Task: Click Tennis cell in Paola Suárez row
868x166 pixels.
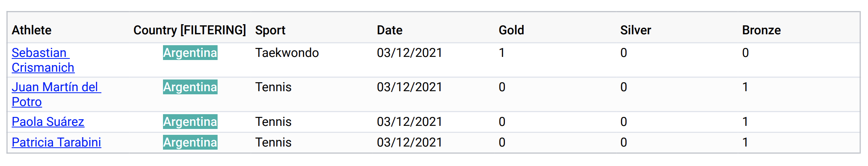Action: (x=273, y=122)
